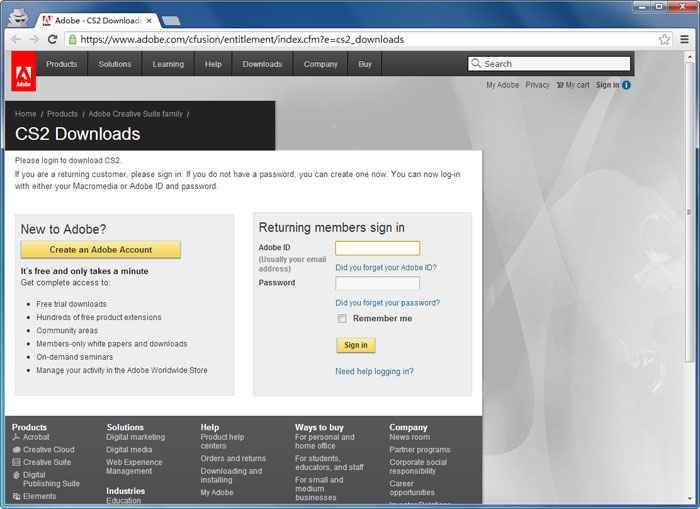Image resolution: width=700 pixels, height=509 pixels.
Task: Open the Buy menu
Action: pyautogui.click(x=365, y=64)
